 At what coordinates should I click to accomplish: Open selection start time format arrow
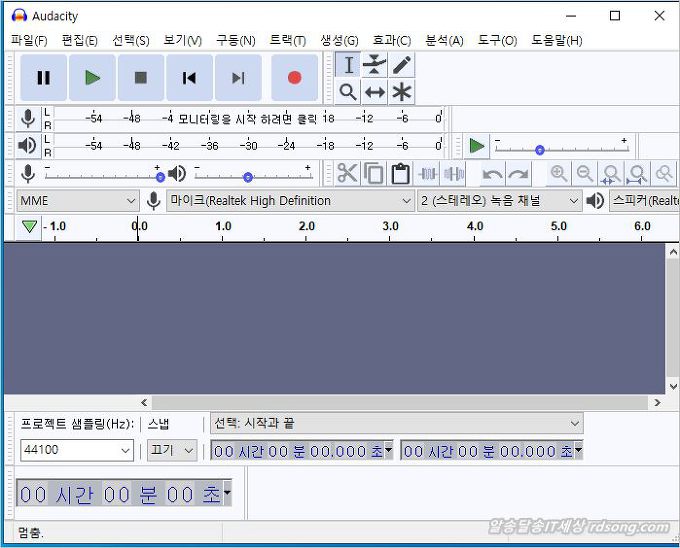pos(389,450)
